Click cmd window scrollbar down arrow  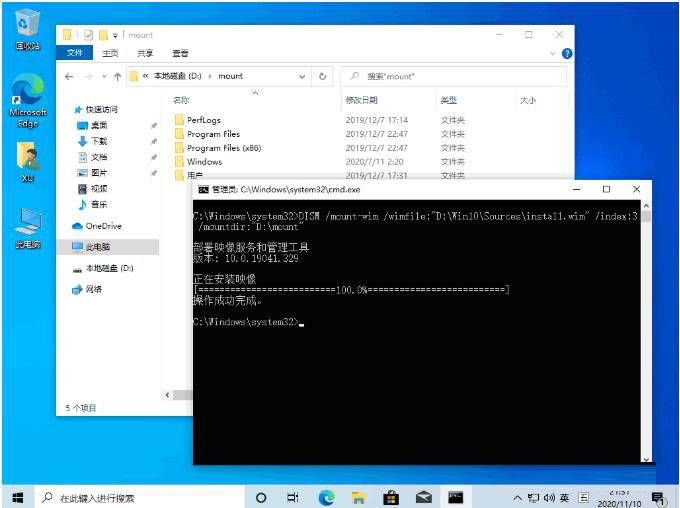(x=646, y=459)
